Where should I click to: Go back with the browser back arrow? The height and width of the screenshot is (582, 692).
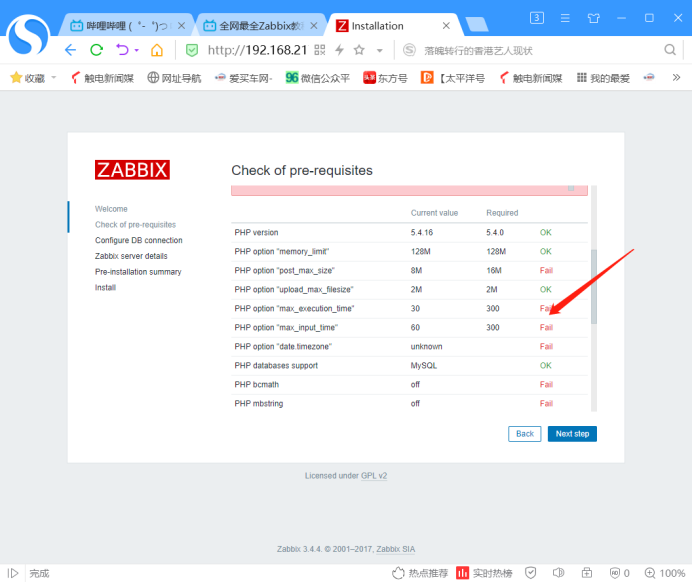tap(71, 50)
